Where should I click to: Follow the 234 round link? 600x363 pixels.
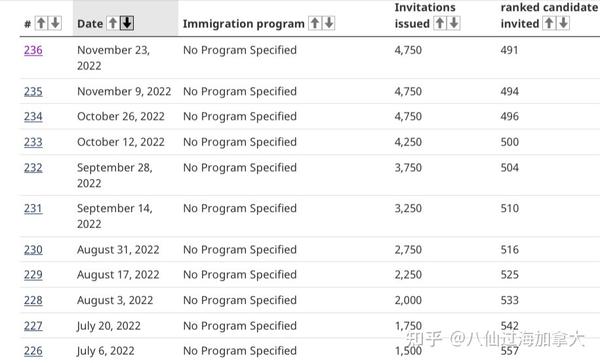pyautogui.click(x=33, y=116)
